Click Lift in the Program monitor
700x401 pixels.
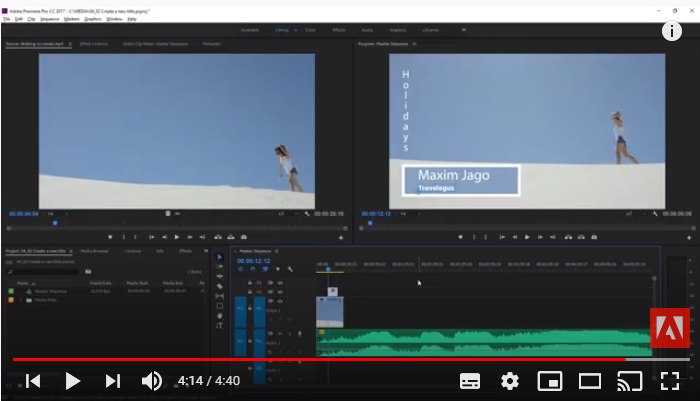coord(568,237)
